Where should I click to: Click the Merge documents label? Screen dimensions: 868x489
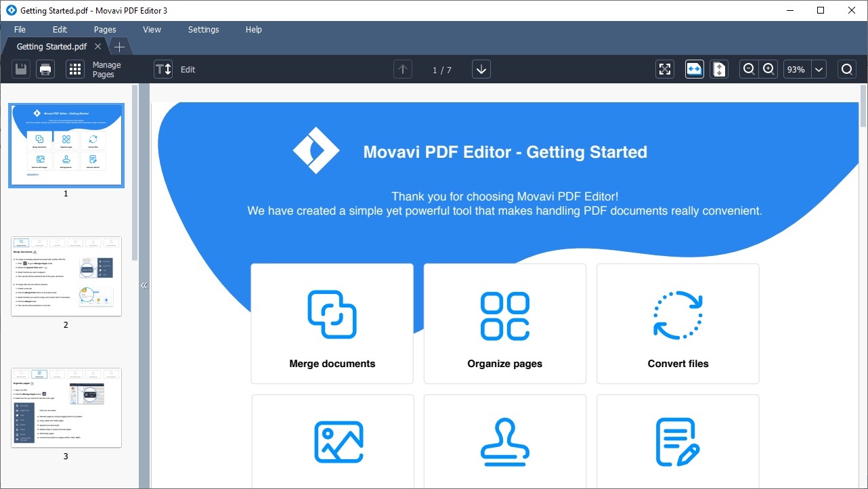pyautogui.click(x=332, y=364)
